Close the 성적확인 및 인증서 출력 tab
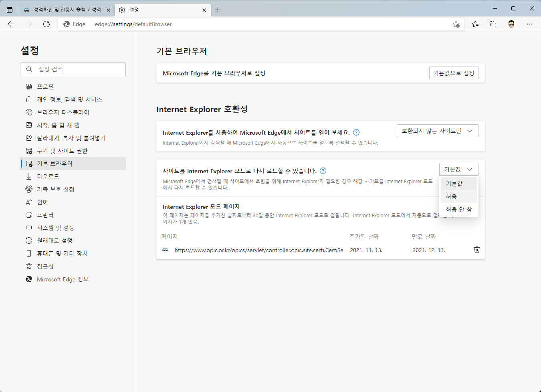The height and width of the screenshot is (392, 541). coord(108,10)
